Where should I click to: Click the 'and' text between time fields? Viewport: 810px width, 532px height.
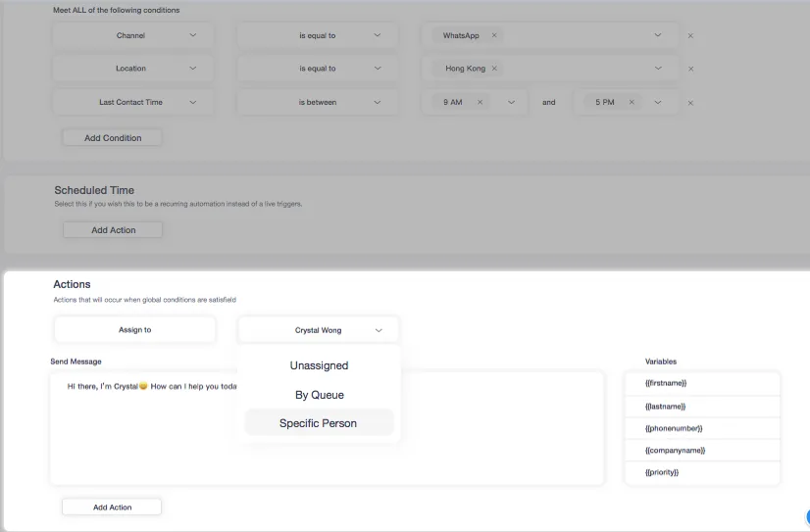coord(548,102)
